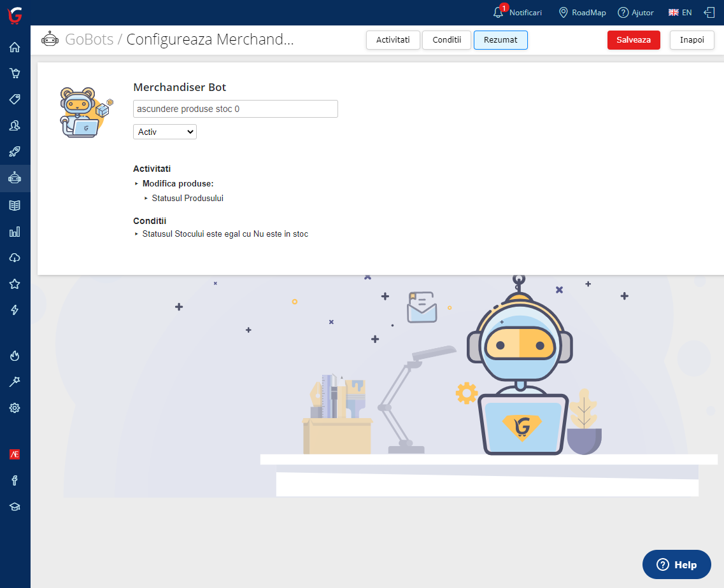Open the red AE app icon
Image resolution: width=724 pixels, height=588 pixels.
[15, 454]
